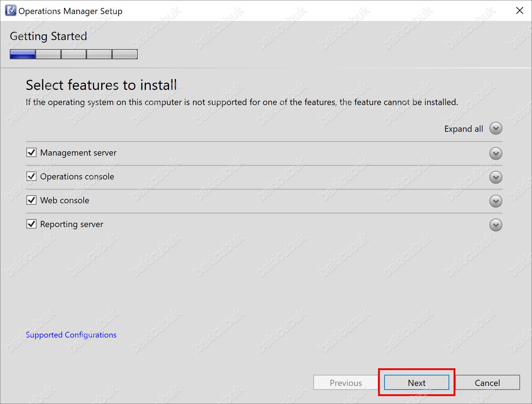
Task: Click the Operations Manager Setup title bar icon
Action: point(10,11)
